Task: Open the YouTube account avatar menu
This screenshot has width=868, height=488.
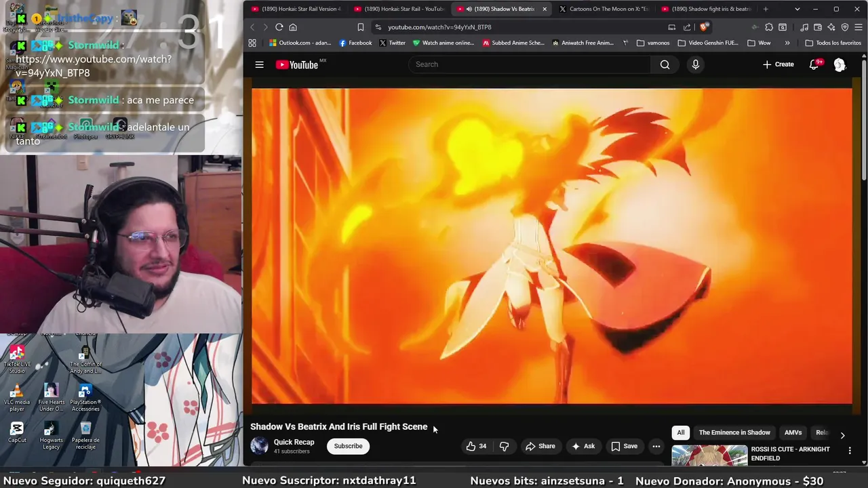Action: point(840,64)
